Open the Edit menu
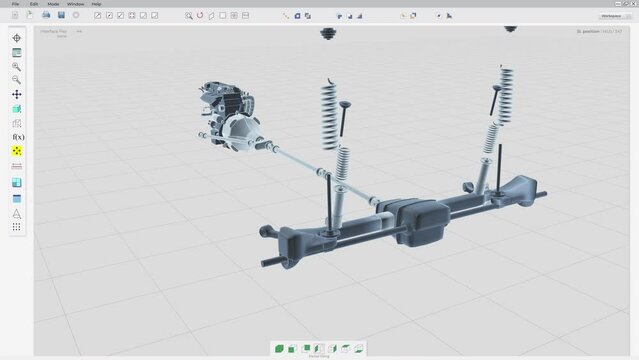Image resolution: width=639 pixels, height=360 pixels. click(x=34, y=4)
